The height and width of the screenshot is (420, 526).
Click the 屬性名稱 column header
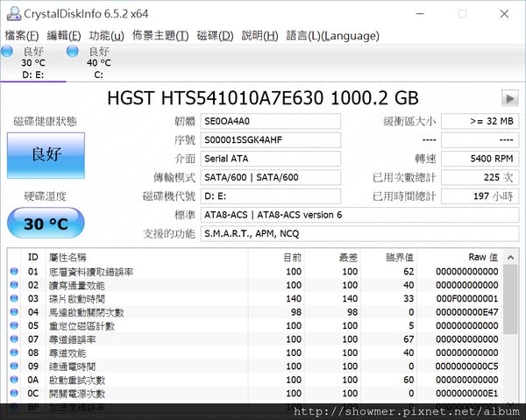(147, 257)
